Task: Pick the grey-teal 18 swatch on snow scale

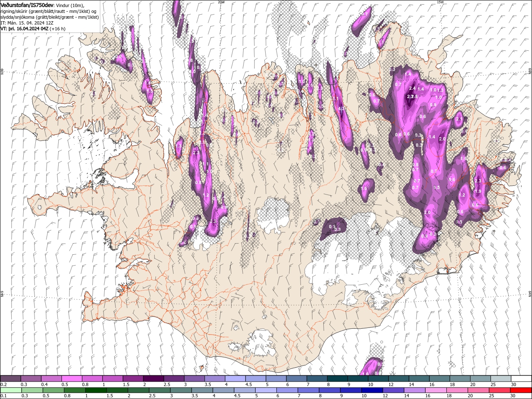Action: pos(460,379)
